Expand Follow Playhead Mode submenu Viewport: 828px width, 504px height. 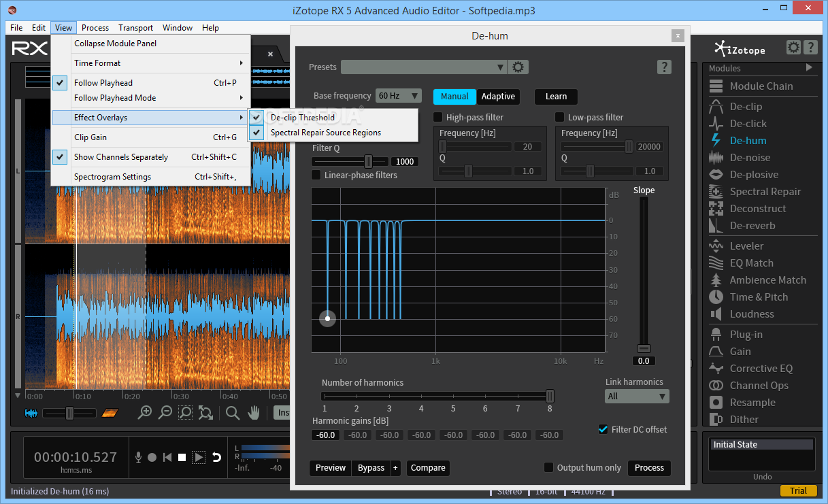(x=151, y=97)
